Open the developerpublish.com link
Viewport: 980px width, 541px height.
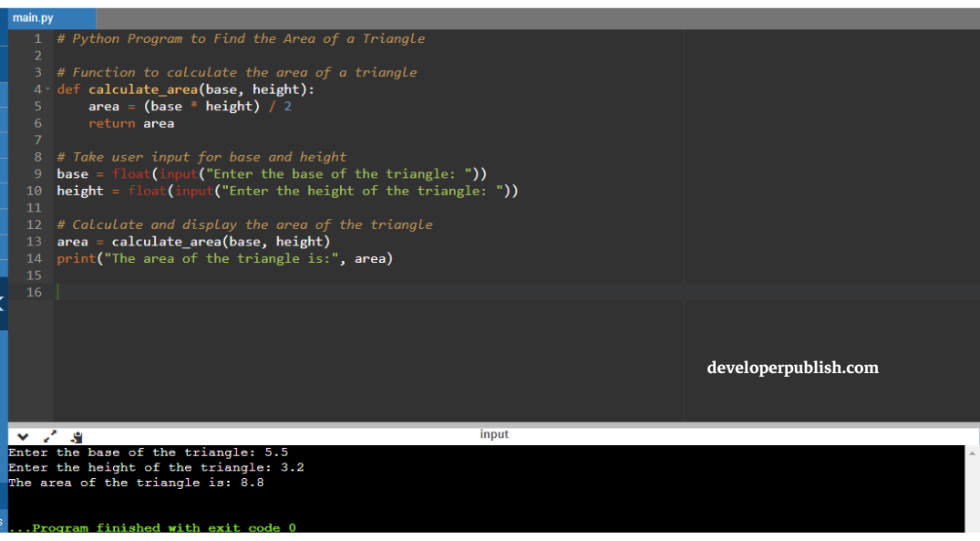[x=792, y=368]
